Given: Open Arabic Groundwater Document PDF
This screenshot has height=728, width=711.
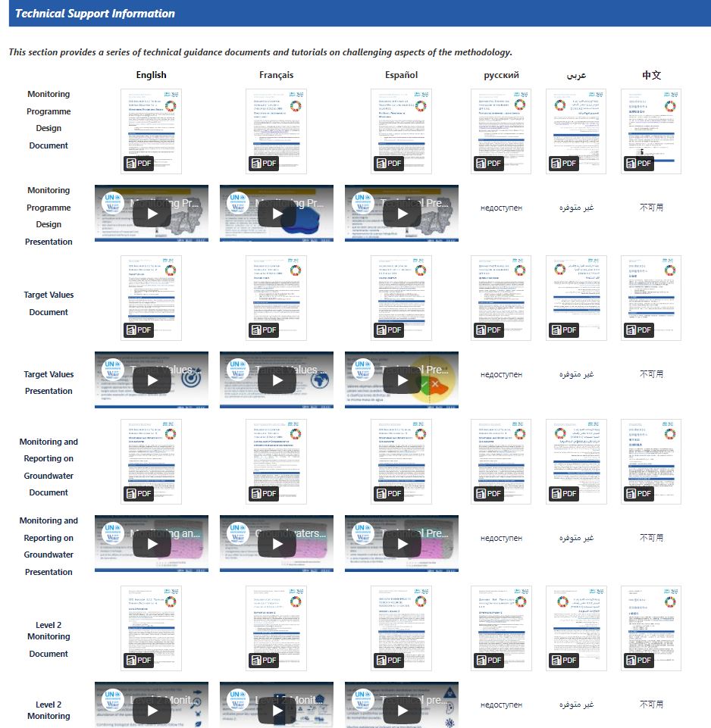Looking at the screenshot, I should click(x=575, y=461).
